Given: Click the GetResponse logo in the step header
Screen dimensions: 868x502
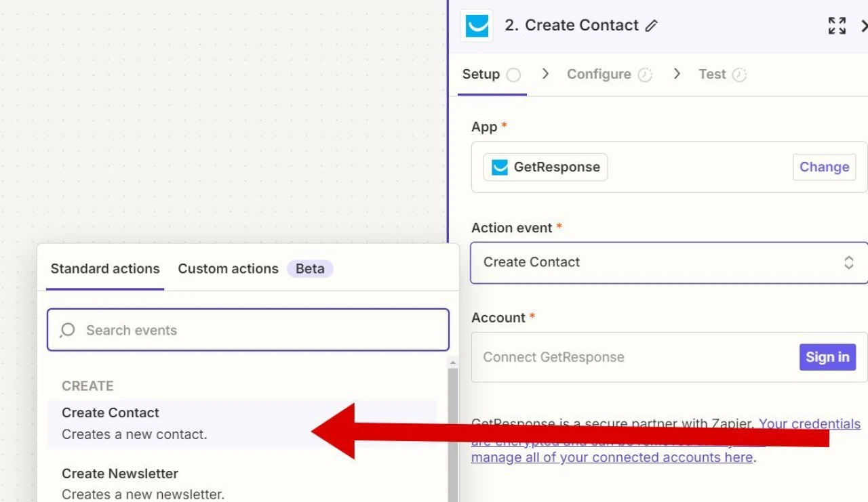Looking at the screenshot, I should [477, 26].
